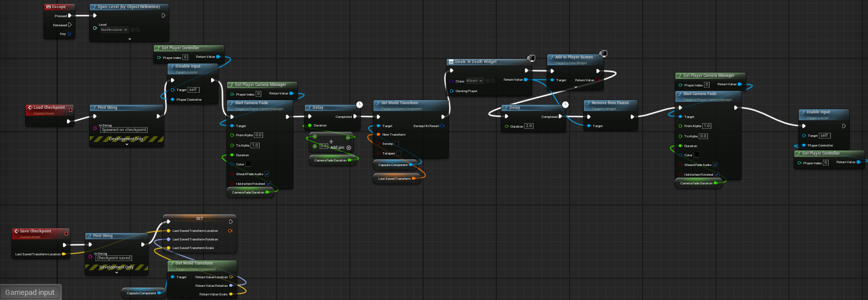Open the Level dropdown on Open Level node
Image resolution: width=868 pixels, height=300 pixels.
pyautogui.click(x=114, y=29)
